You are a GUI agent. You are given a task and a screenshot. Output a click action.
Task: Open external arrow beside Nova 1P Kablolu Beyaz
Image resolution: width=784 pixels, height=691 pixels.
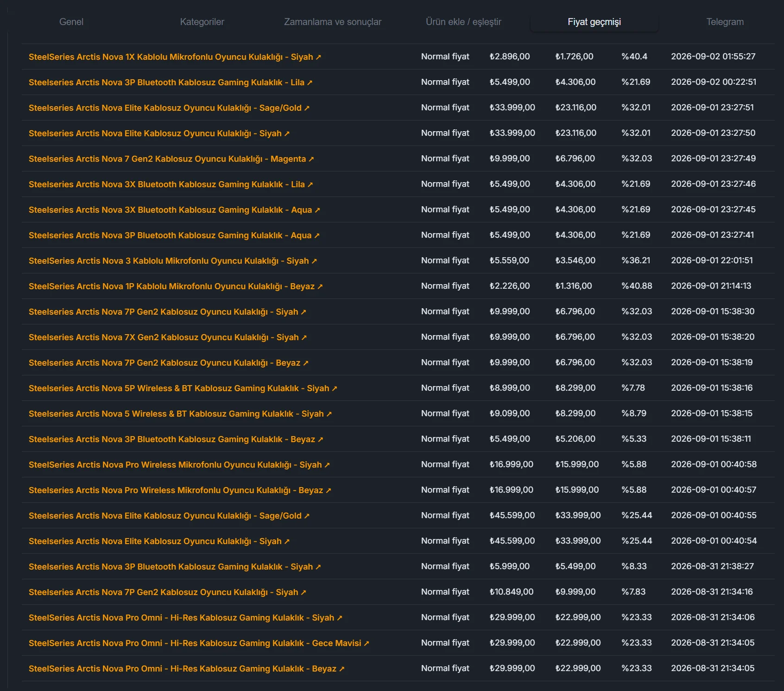point(320,286)
